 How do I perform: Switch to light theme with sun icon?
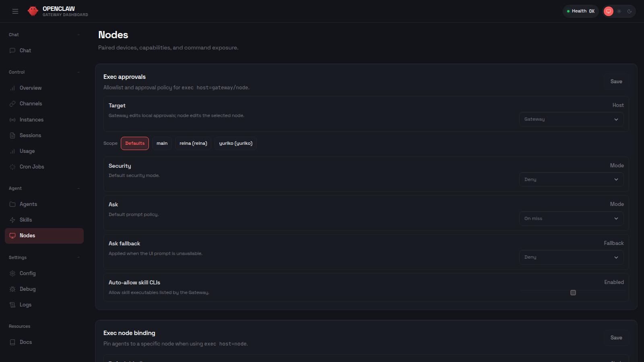619,11
